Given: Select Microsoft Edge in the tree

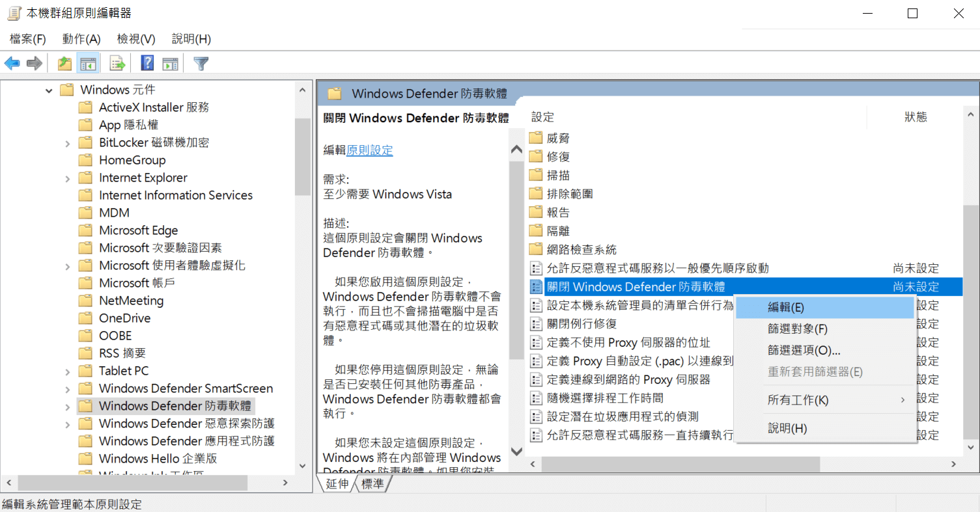Looking at the screenshot, I should click(x=138, y=230).
